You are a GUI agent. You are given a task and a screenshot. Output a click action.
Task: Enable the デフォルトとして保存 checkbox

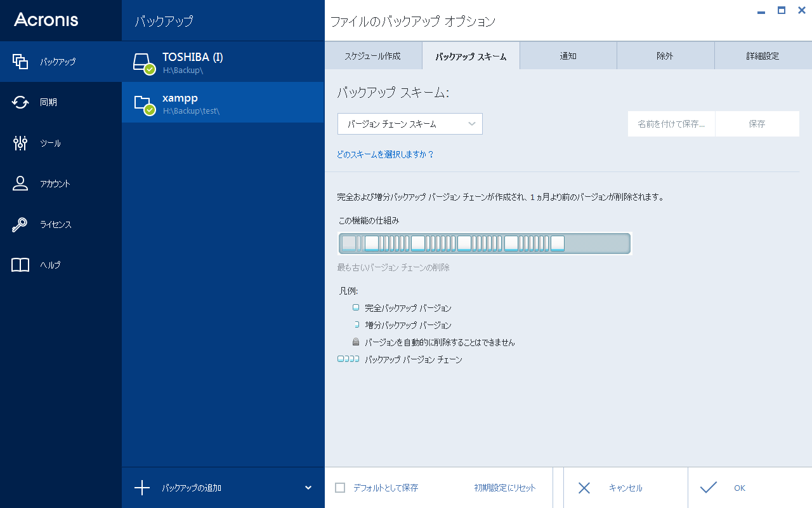[x=340, y=488]
